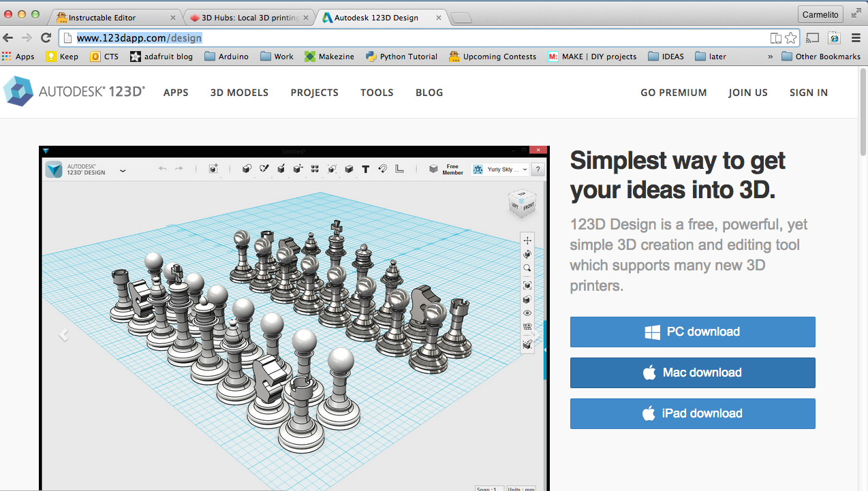Go to PROJECTS in site navigation
The height and width of the screenshot is (491, 868).
coord(314,93)
